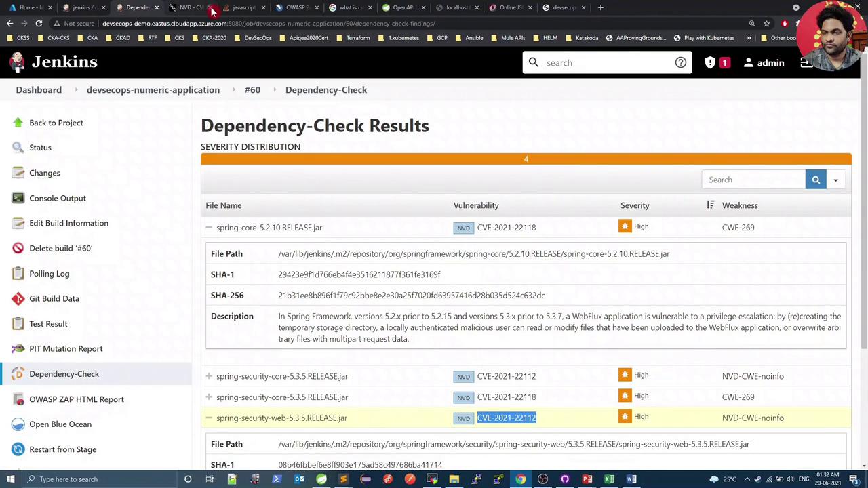Sort table by File Name column header
The image size is (868, 488).
(224, 205)
